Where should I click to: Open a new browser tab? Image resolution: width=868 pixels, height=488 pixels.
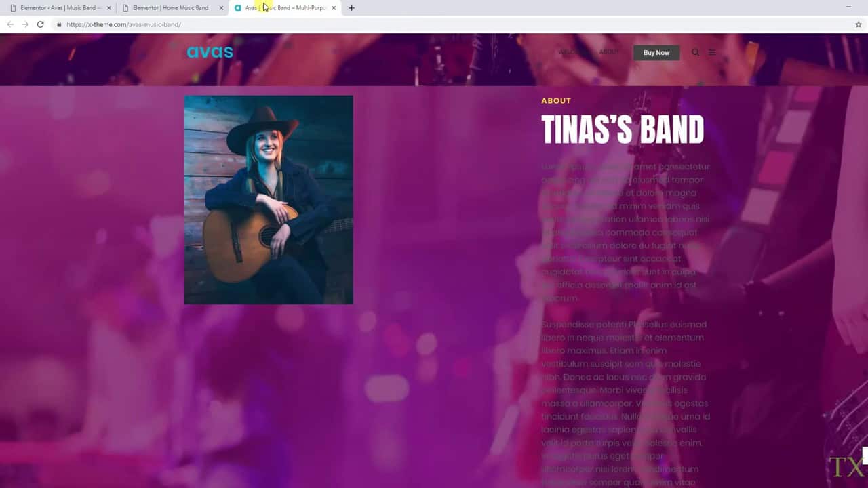tap(351, 8)
